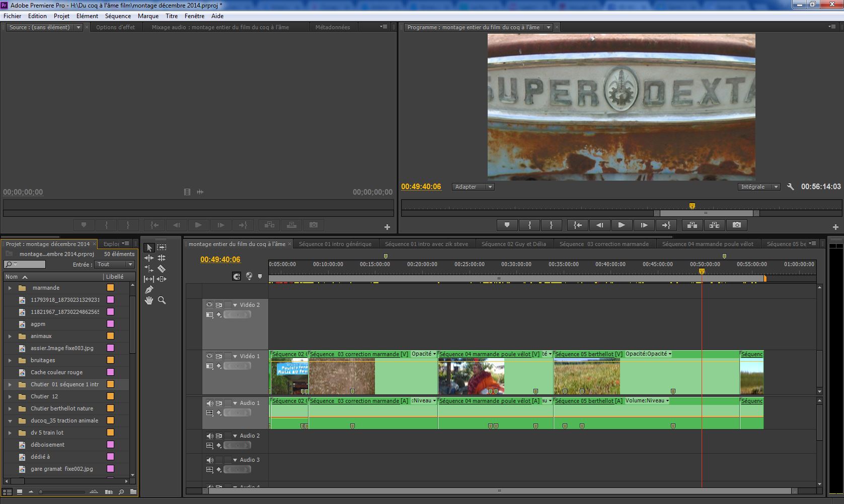Viewport: 844px width, 504px height.
Task: Open the Adapter zoom level dropdown
Action: 473,187
